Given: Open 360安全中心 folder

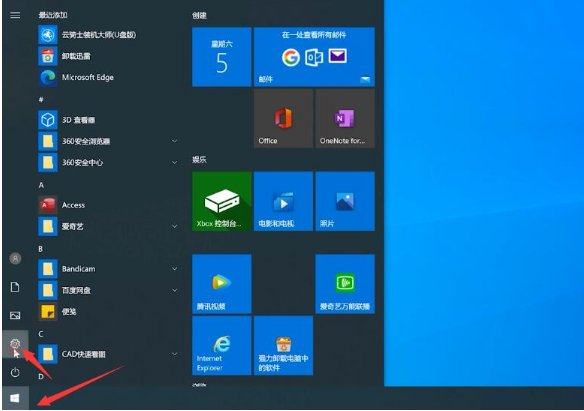Looking at the screenshot, I should [x=109, y=162].
